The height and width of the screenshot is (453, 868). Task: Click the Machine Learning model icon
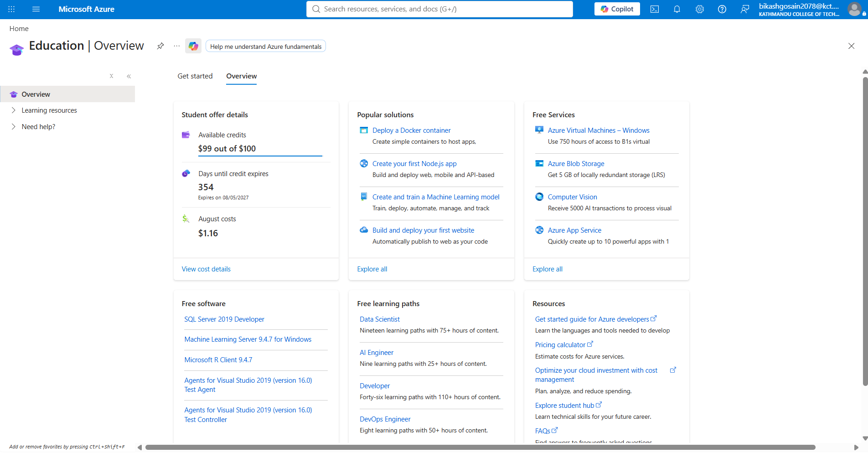[x=364, y=197]
